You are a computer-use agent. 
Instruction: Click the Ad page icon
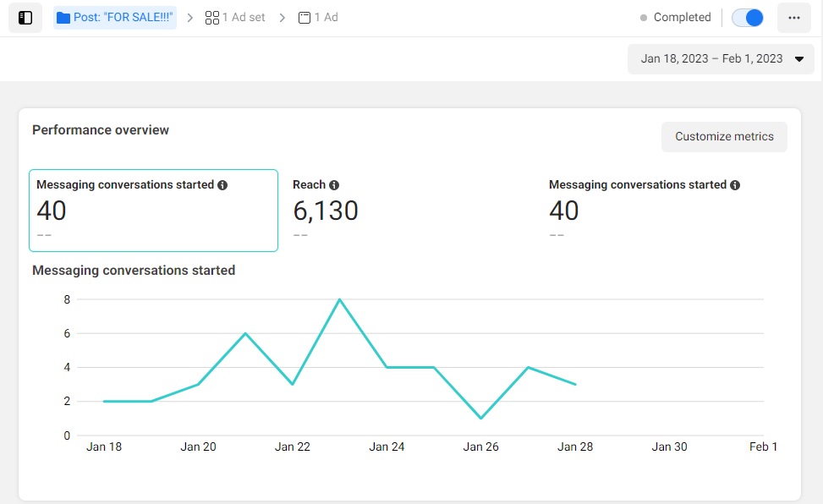(305, 18)
